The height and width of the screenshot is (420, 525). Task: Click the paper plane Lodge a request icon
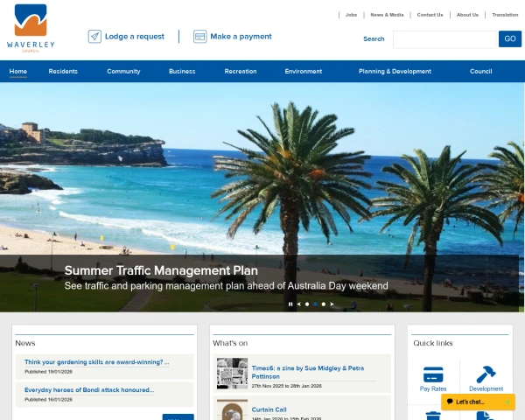click(x=94, y=37)
